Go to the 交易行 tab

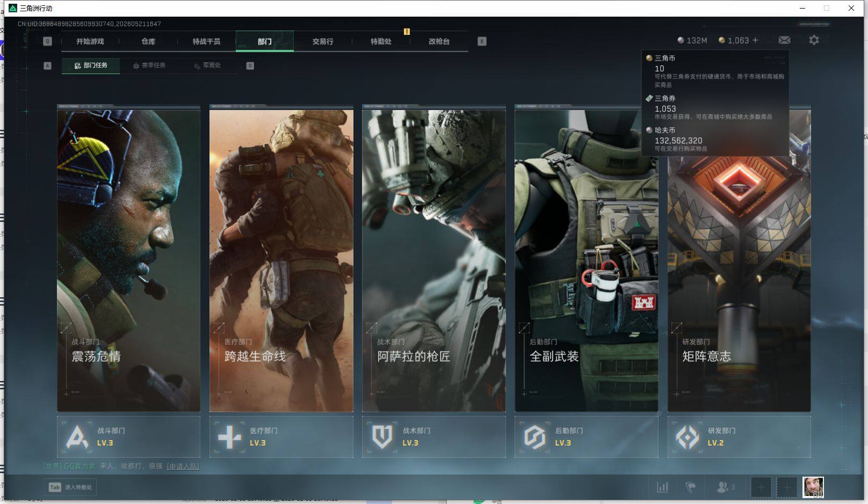(323, 41)
